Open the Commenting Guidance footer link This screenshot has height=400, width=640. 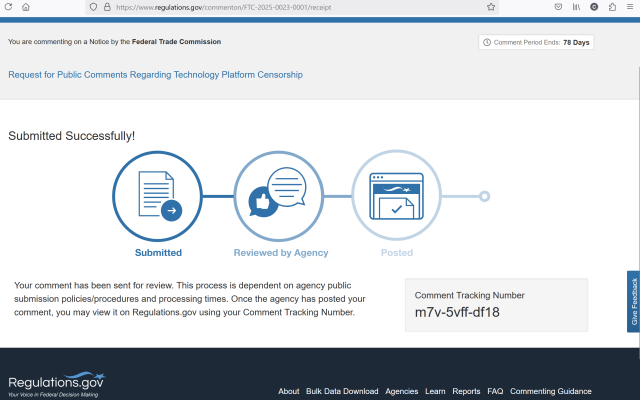click(x=551, y=391)
